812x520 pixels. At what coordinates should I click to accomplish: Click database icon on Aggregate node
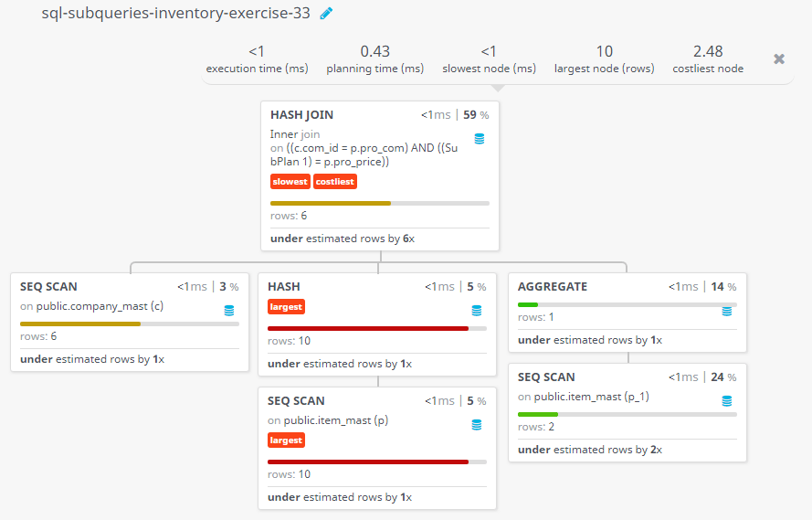click(727, 311)
